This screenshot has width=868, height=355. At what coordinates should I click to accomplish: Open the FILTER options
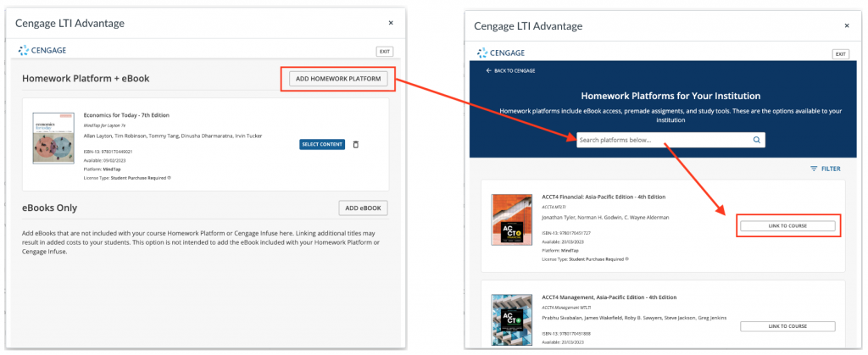tap(826, 169)
